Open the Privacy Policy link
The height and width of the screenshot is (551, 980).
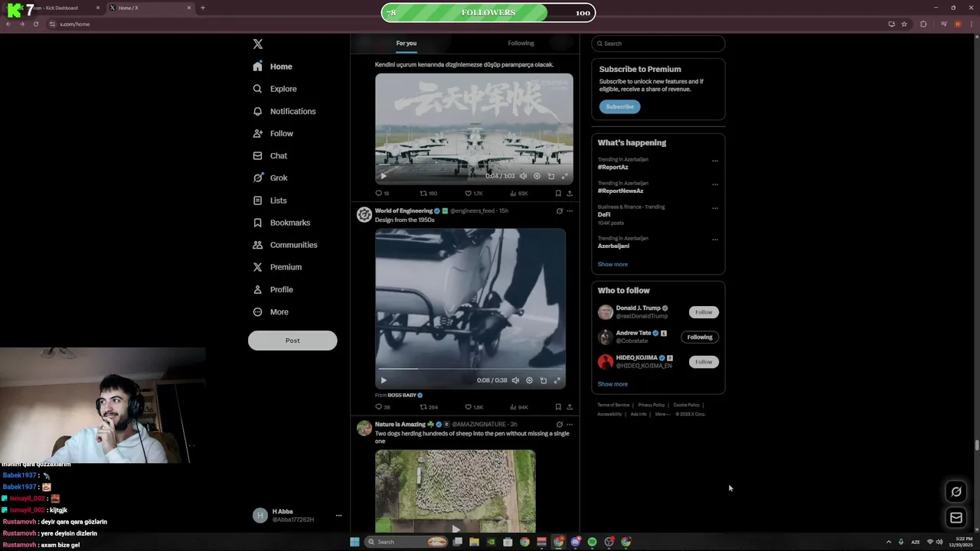652,405
